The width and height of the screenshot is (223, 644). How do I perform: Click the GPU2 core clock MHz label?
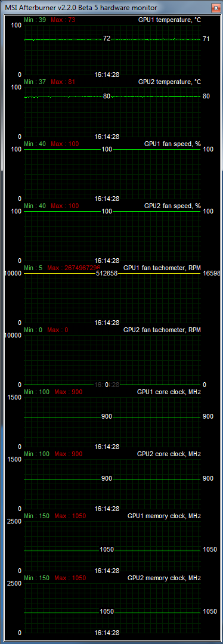click(169, 454)
